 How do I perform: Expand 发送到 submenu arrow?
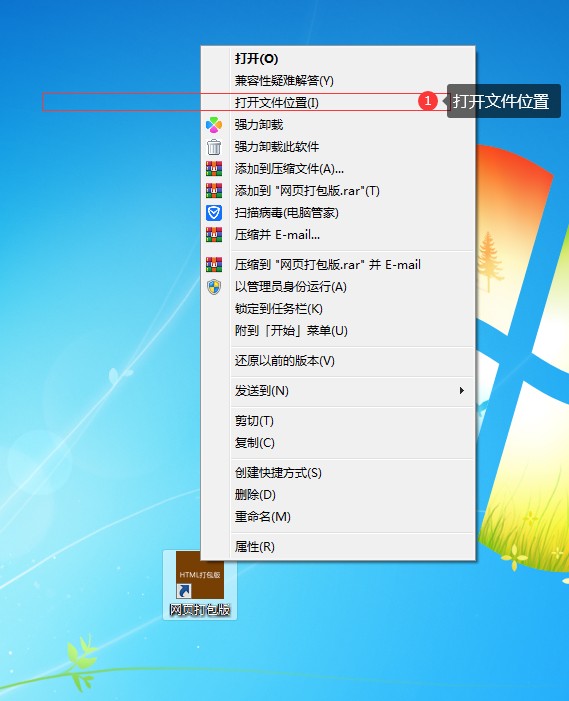462,391
